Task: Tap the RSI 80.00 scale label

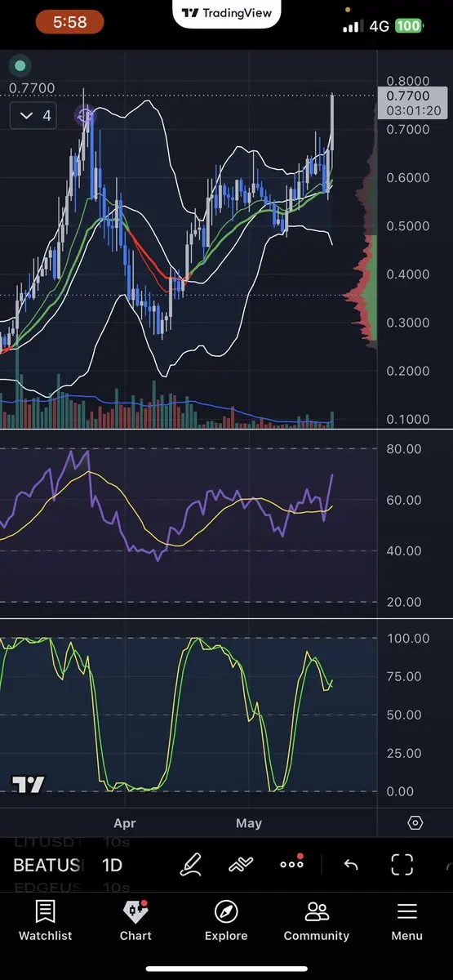Action: coord(403,449)
